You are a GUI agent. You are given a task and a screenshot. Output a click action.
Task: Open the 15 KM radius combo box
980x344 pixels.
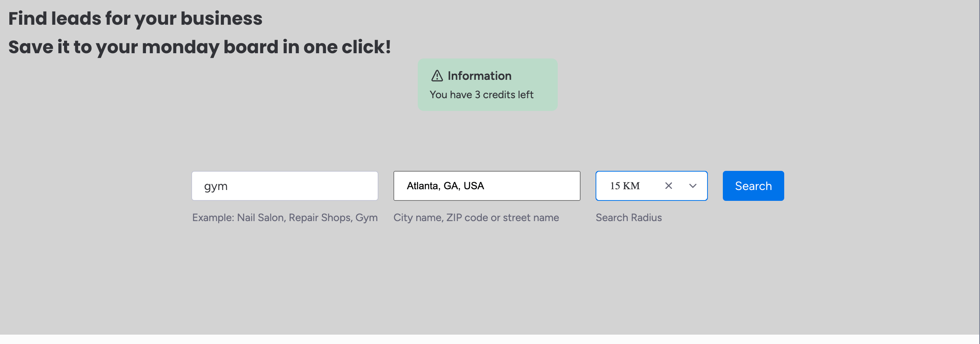click(x=631, y=185)
